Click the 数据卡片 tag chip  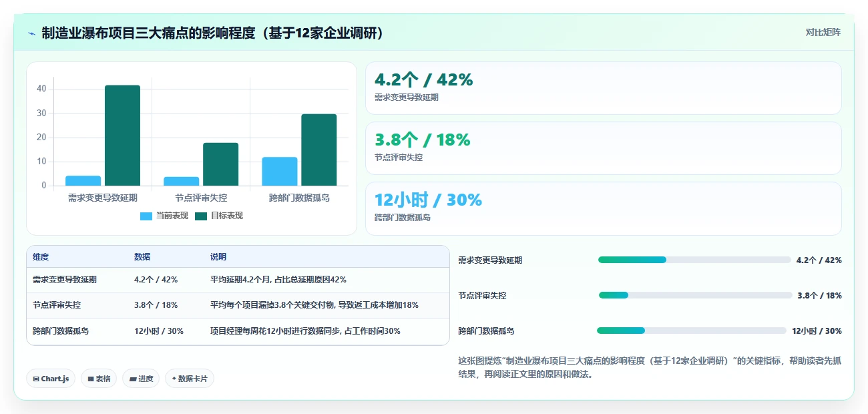point(190,379)
